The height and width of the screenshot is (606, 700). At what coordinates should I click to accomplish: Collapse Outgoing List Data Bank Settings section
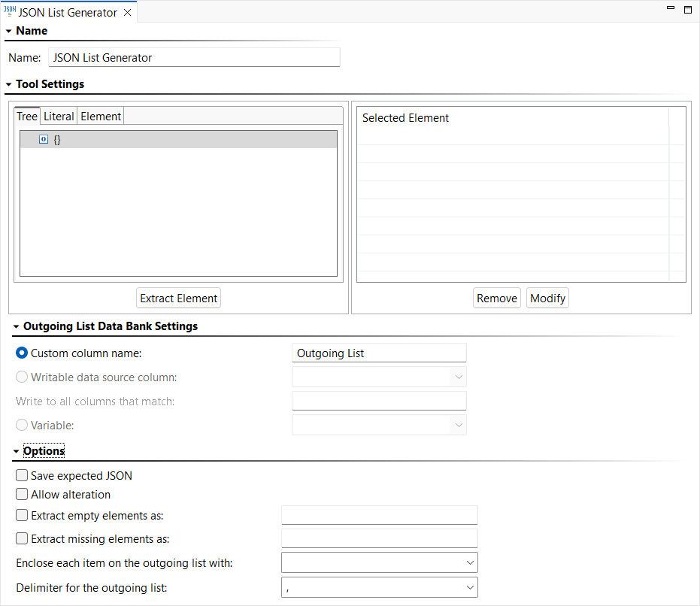[x=16, y=326]
